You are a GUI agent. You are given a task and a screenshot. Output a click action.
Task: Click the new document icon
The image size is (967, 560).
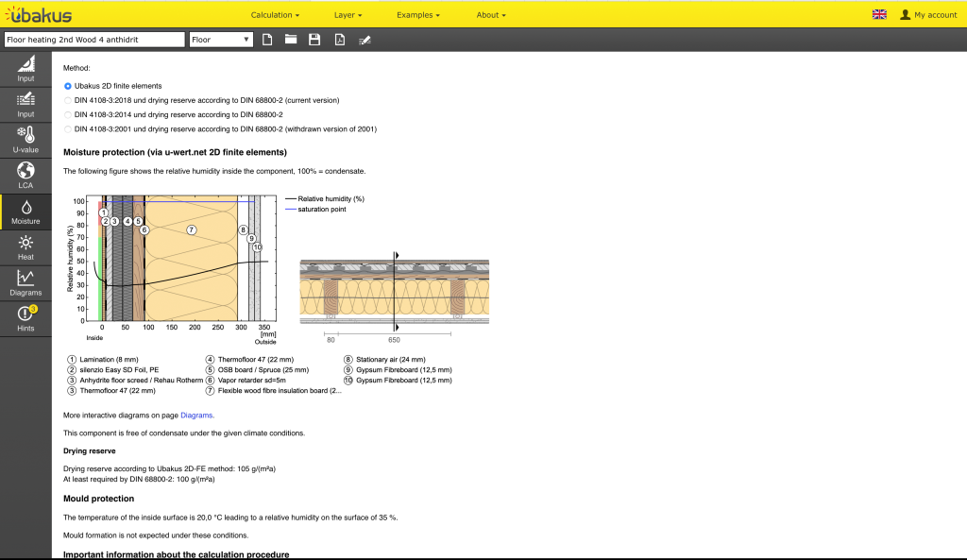click(267, 40)
